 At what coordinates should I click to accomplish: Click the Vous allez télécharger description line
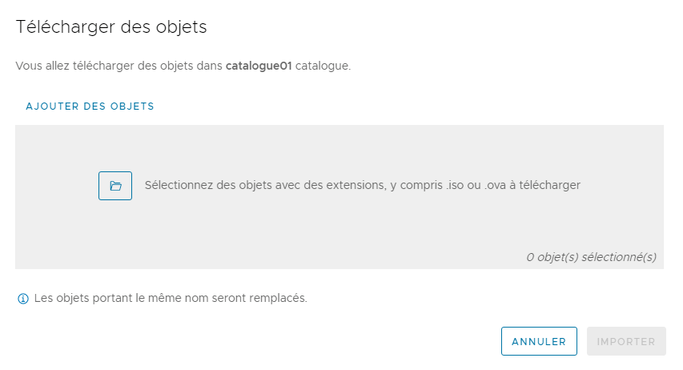(183, 66)
